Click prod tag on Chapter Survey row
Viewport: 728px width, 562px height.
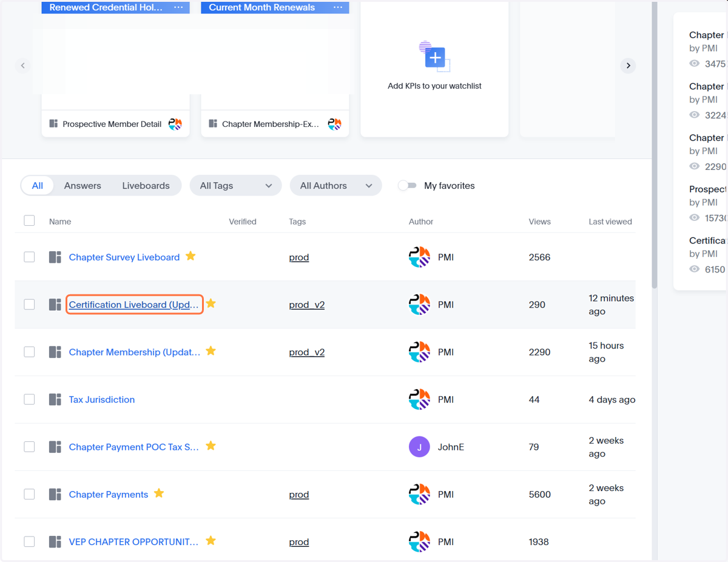click(299, 257)
